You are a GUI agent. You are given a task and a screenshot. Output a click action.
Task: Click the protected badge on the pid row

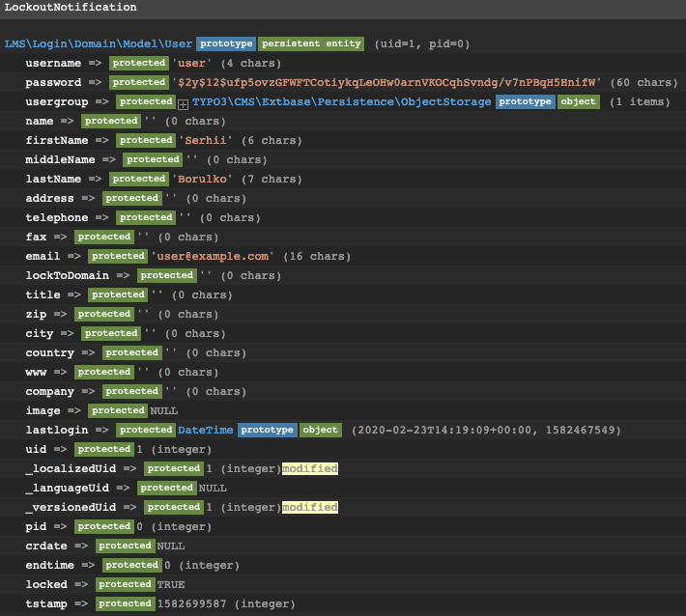coord(104,526)
